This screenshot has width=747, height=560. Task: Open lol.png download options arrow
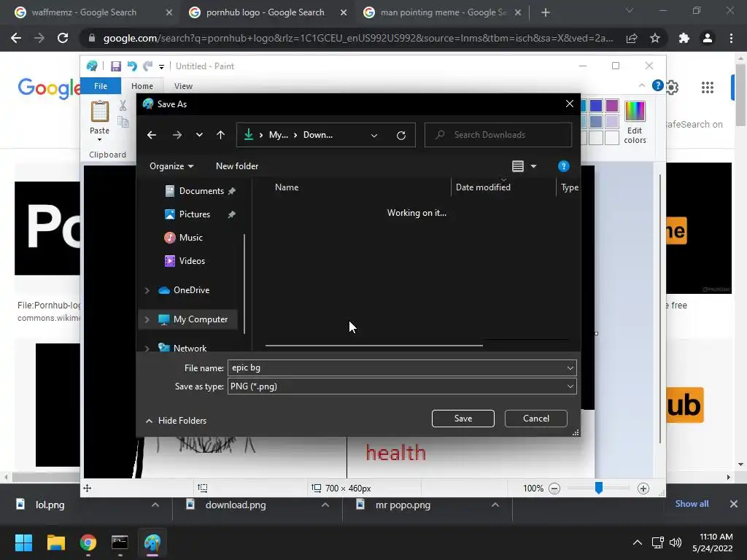[x=155, y=505]
